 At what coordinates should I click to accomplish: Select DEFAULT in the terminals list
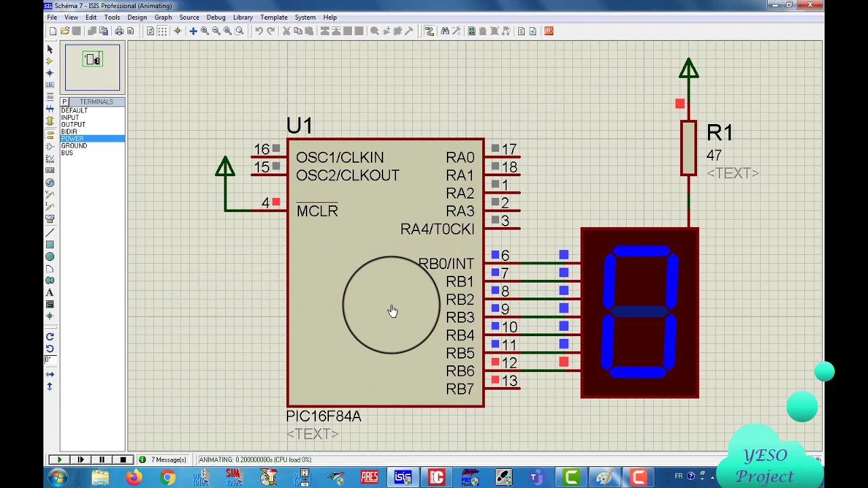[92, 110]
